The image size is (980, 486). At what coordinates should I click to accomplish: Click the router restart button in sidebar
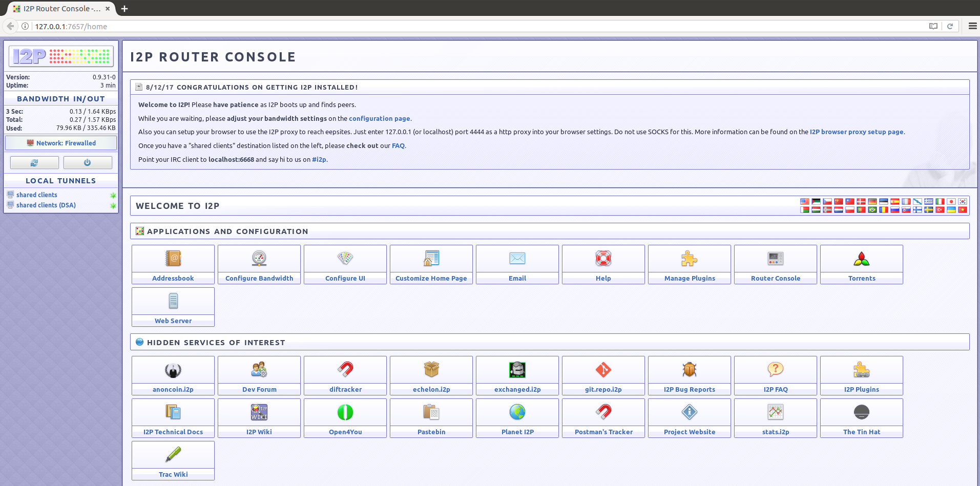(34, 162)
